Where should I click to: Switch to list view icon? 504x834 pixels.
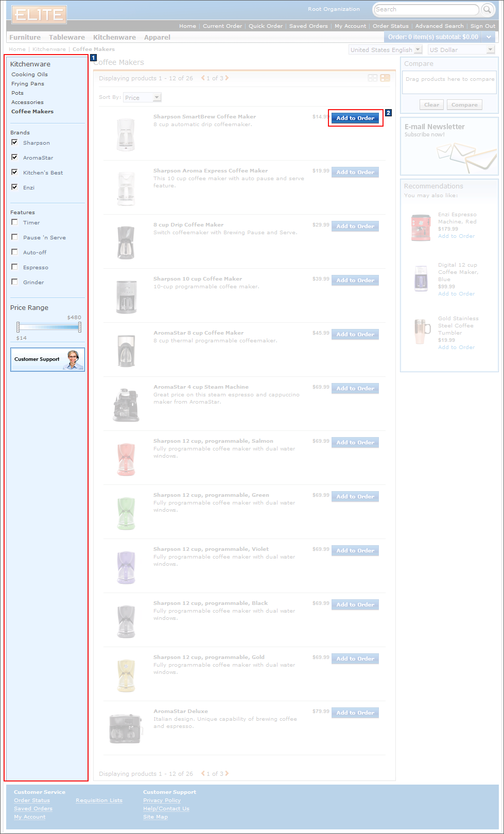pyautogui.click(x=385, y=78)
